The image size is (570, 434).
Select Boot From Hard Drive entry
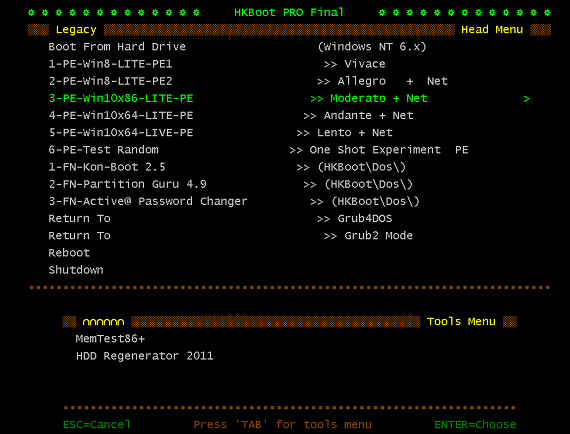coord(117,47)
